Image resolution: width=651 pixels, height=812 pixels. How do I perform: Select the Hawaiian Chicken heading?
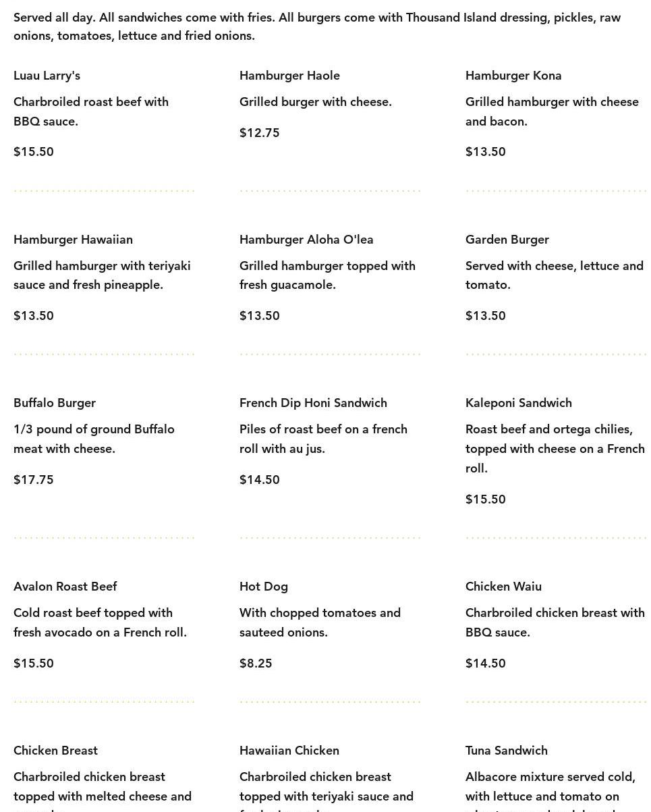coord(289,751)
